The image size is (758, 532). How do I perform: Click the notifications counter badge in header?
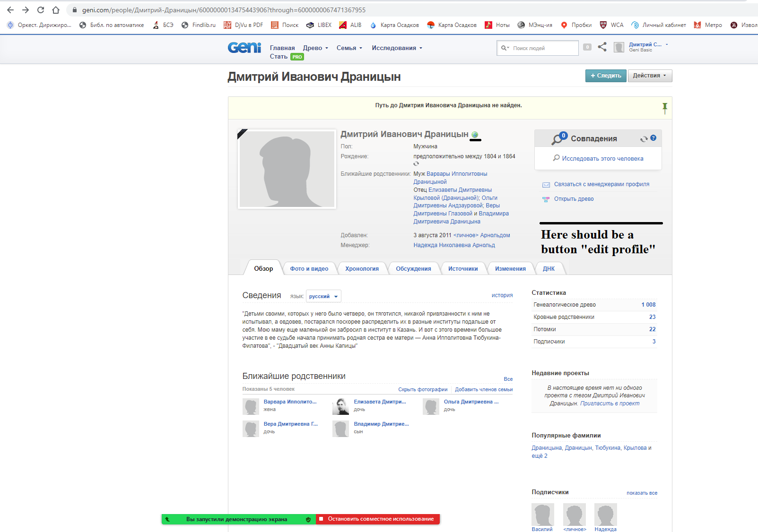coord(587,47)
